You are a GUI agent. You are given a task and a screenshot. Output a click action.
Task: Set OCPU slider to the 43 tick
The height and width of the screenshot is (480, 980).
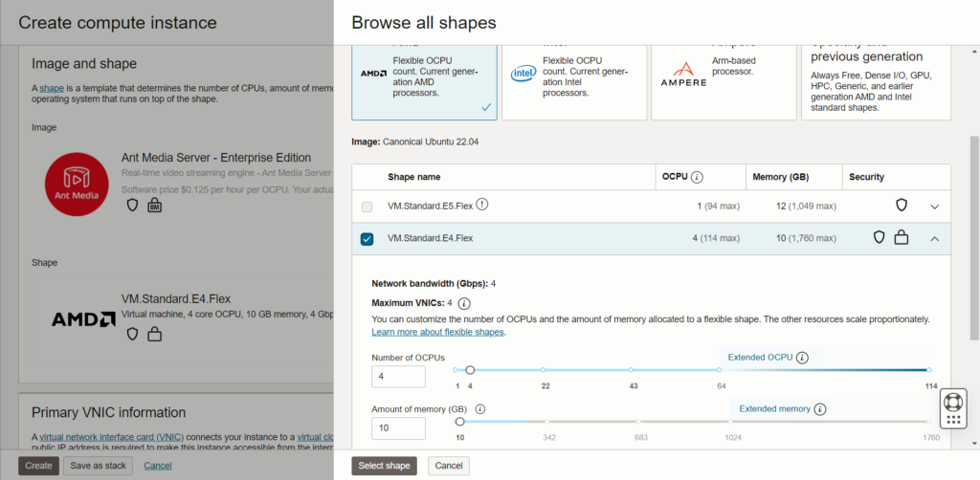click(x=631, y=370)
